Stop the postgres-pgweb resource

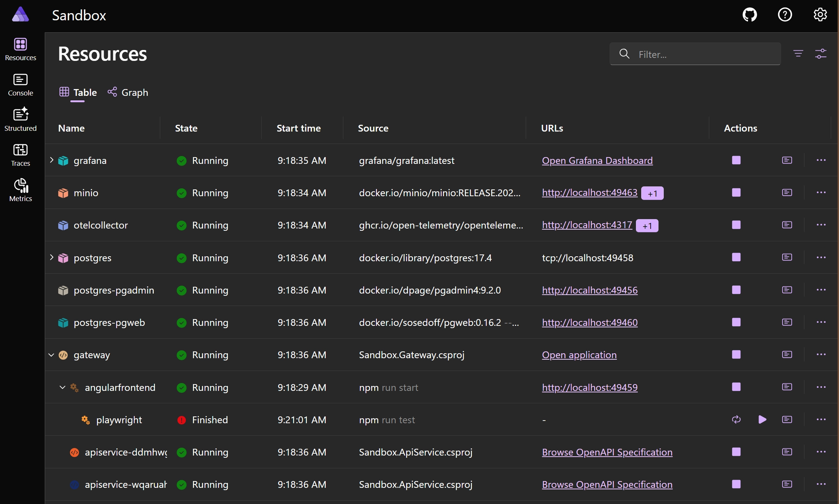(736, 322)
